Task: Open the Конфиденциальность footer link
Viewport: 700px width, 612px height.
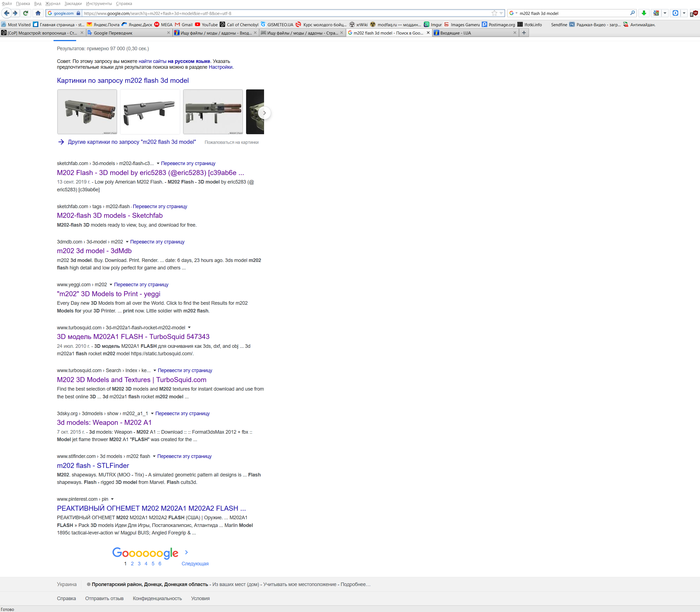Action: pos(157,599)
